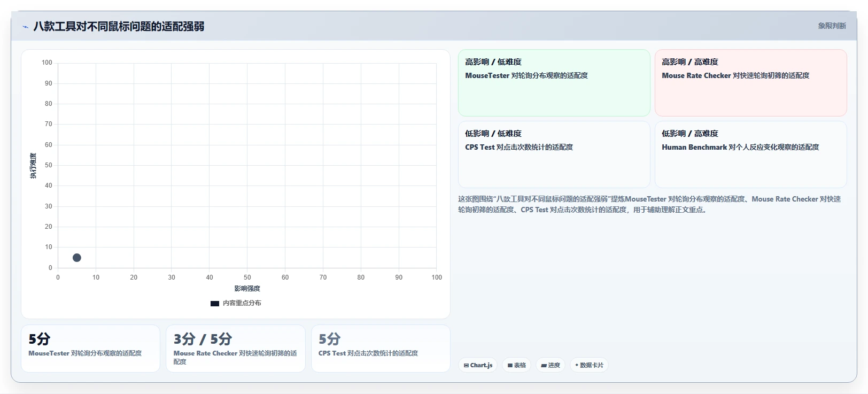The height and width of the screenshot is (394, 868).
Task: Click the 内容重点分布 legend label
Action: coord(242,303)
